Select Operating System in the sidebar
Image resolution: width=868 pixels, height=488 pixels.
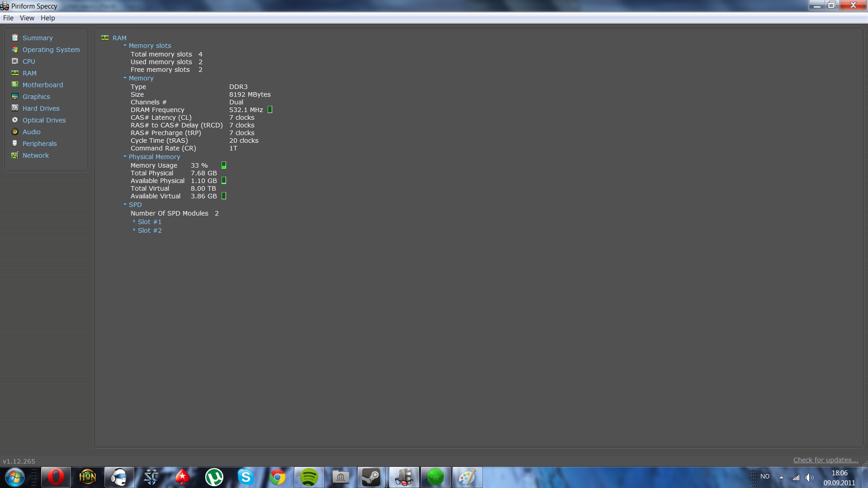coord(51,50)
